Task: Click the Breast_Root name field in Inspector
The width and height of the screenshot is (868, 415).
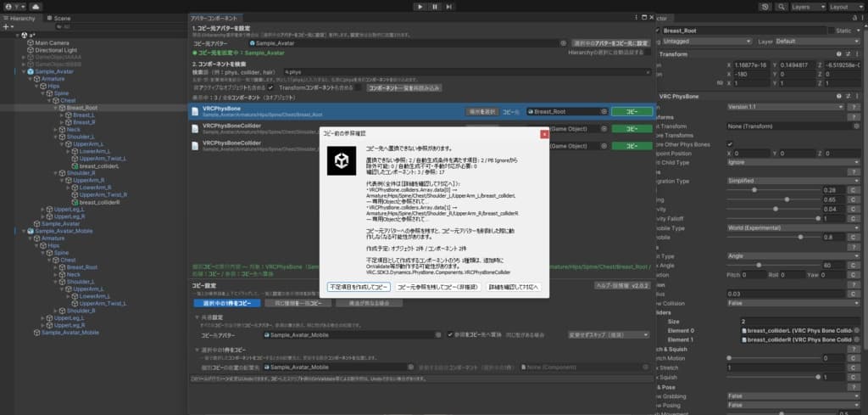Action: pyautogui.click(x=743, y=31)
